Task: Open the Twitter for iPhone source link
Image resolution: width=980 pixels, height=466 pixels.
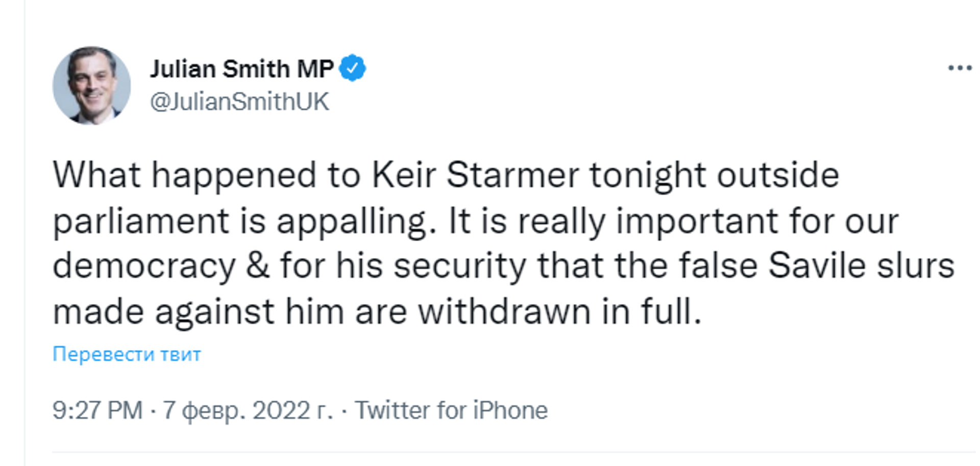Action: click(x=451, y=410)
